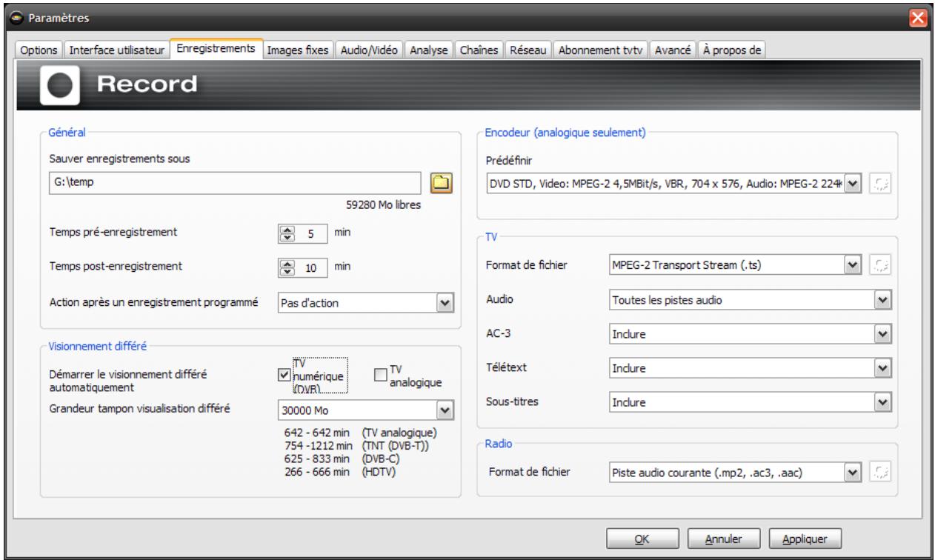
Task: Click OK button
Action: tap(642, 539)
